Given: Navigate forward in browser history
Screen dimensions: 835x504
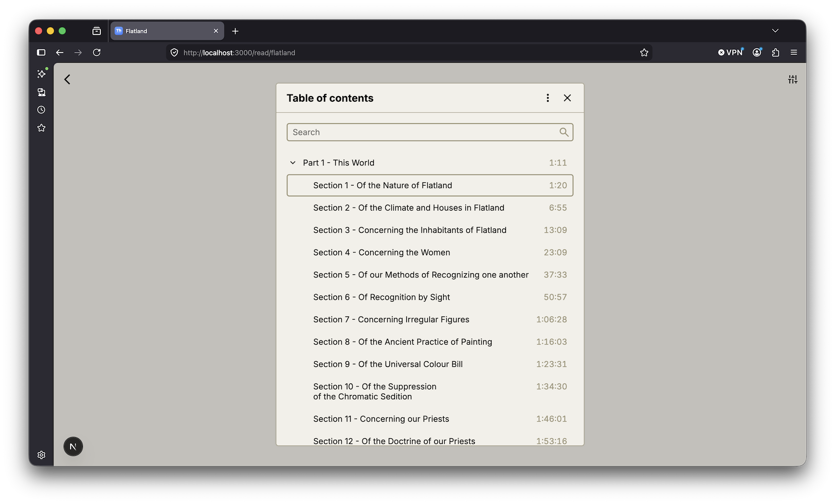Looking at the screenshot, I should point(78,52).
